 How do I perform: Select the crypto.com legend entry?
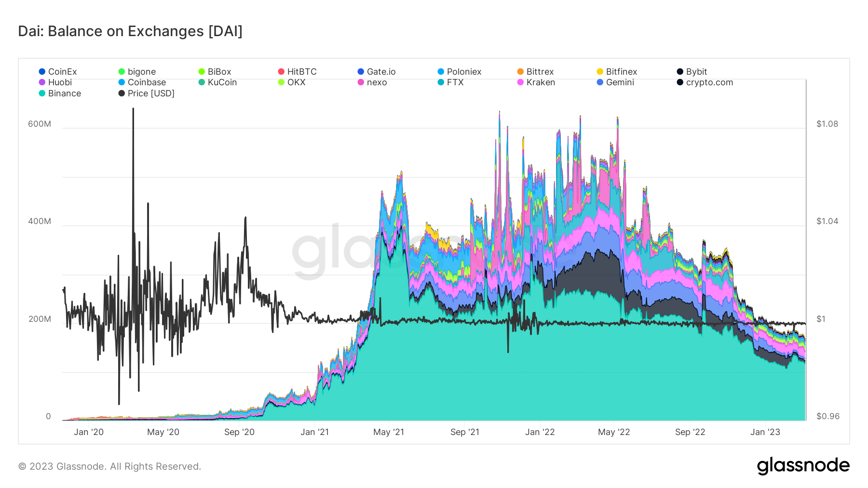tap(705, 82)
